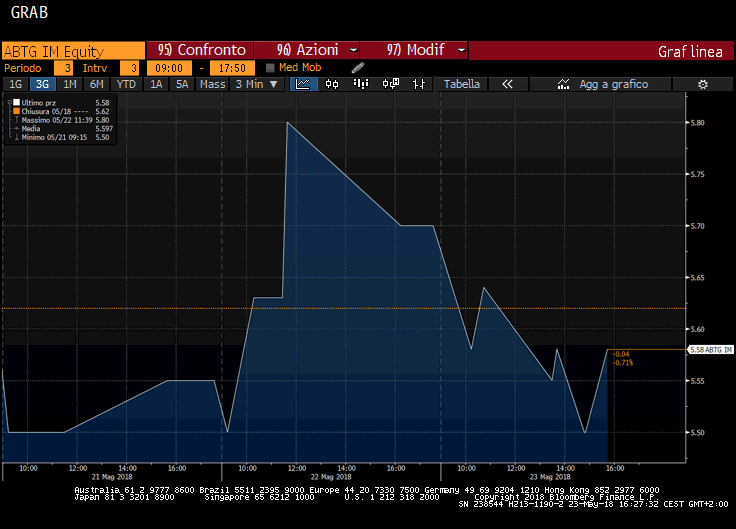Select the 5A period tab

click(182, 84)
